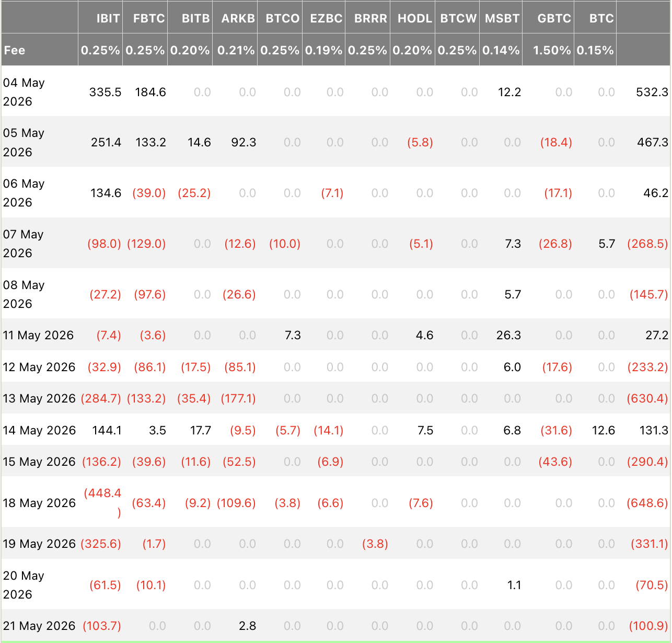This screenshot has height=643, width=672.
Task: Click the 2.8 ARKB value
Action: pyautogui.click(x=248, y=626)
